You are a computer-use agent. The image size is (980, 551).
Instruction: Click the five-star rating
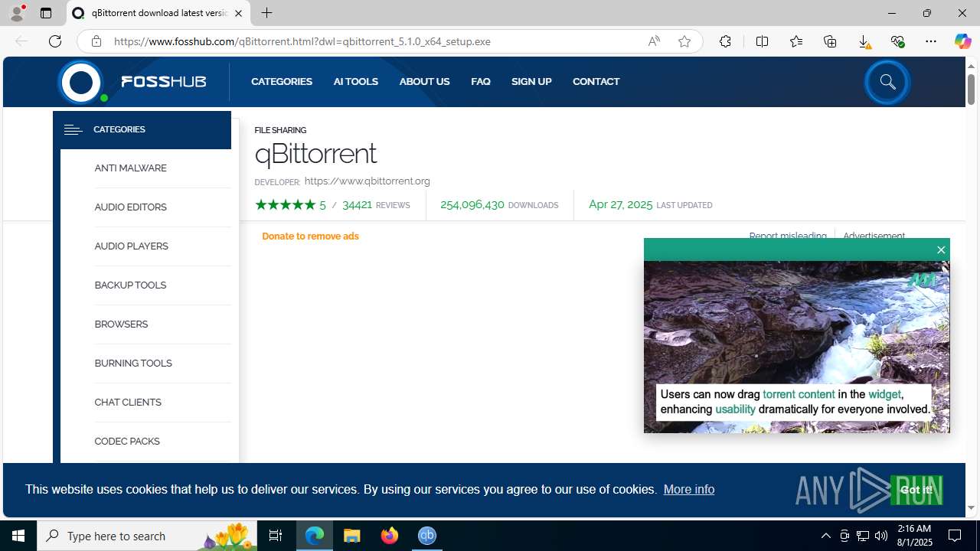pos(285,205)
